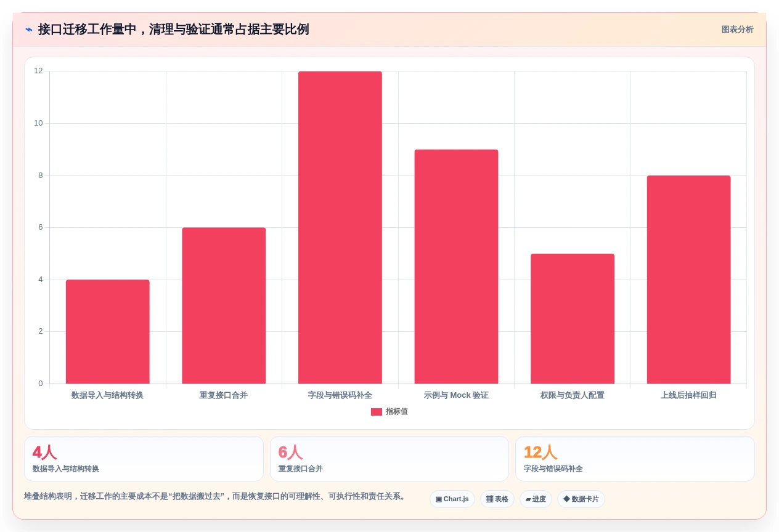Click the y-axis value 10

pos(38,123)
